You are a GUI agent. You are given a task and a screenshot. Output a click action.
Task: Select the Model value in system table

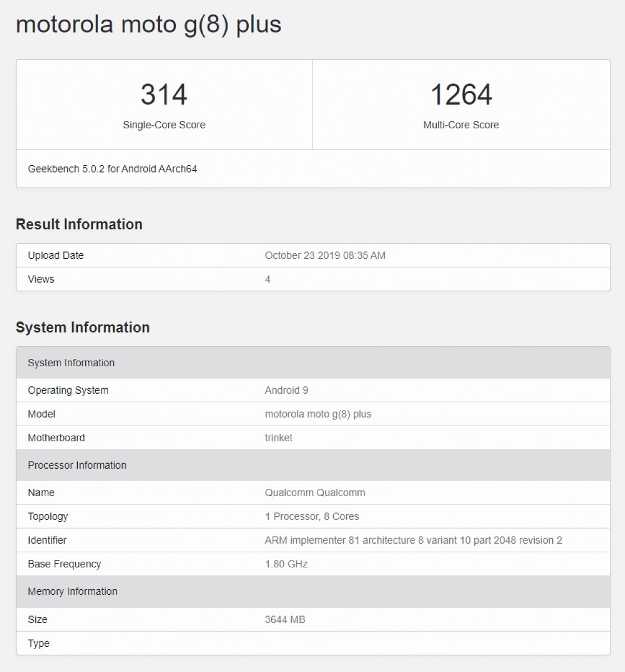pos(318,414)
